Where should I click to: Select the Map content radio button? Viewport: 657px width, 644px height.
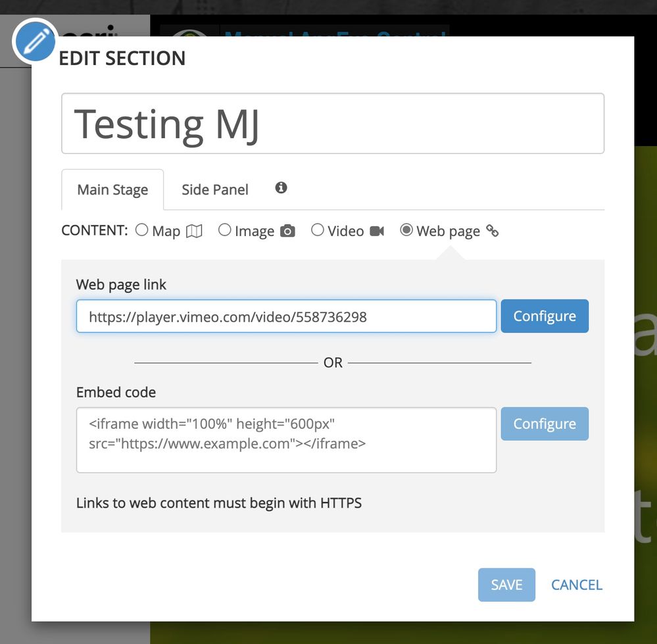coord(141,230)
